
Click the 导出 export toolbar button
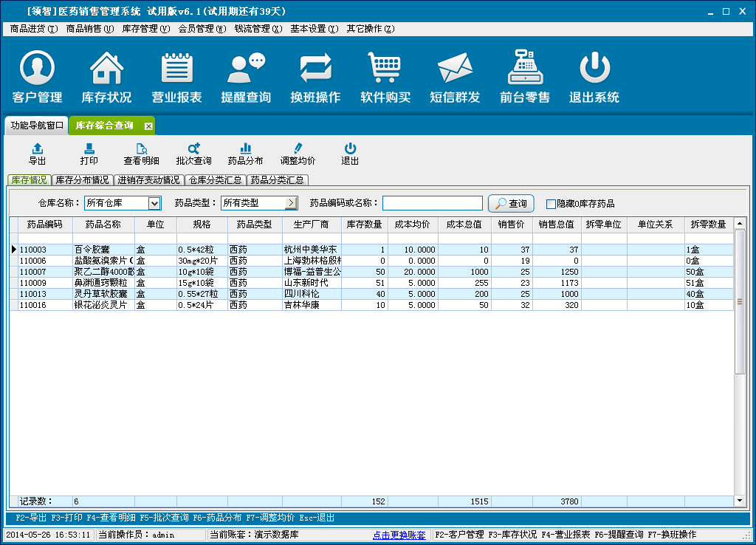pyautogui.click(x=37, y=154)
